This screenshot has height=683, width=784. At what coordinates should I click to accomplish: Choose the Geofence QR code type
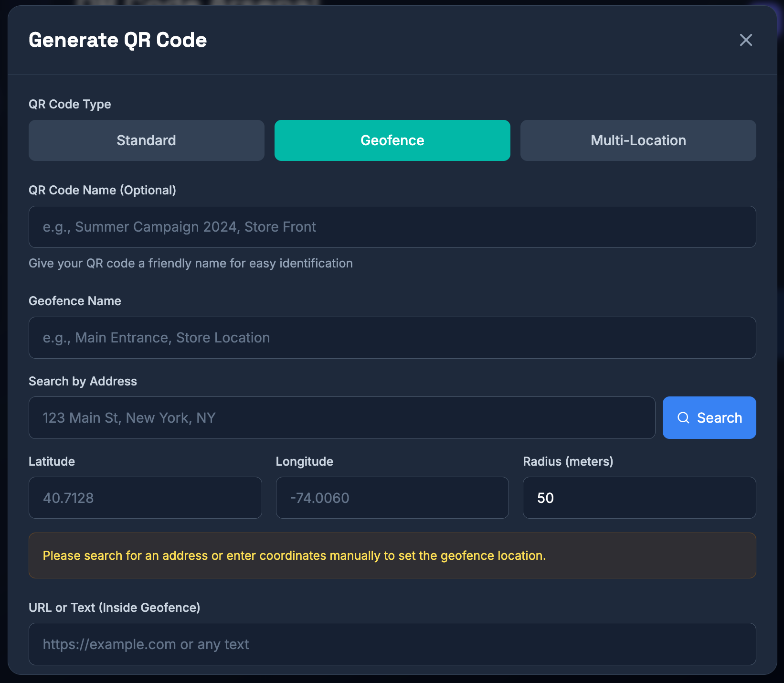pos(392,140)
